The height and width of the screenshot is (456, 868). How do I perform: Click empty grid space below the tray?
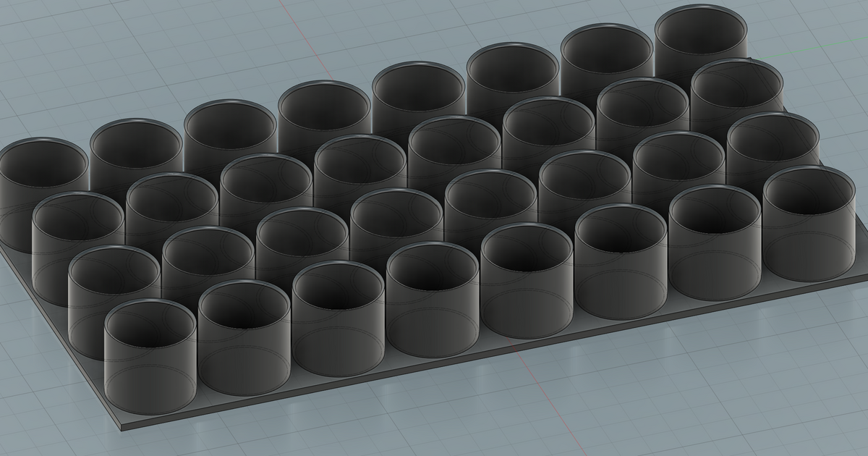click(x=434, y=434)
